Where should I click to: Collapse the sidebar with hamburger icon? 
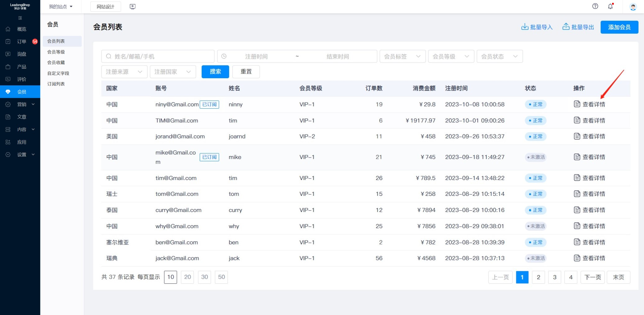(20, 18)
